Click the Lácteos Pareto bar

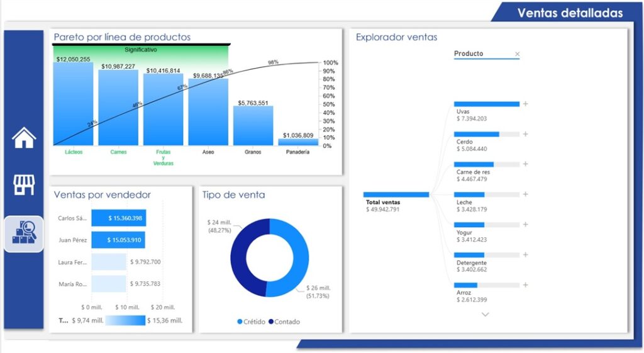click(73, 104)
